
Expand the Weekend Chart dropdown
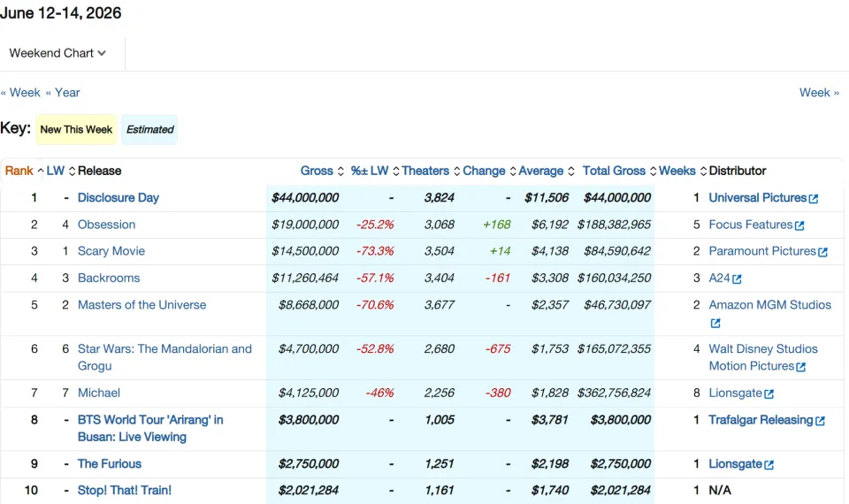[x=57, y=53]
